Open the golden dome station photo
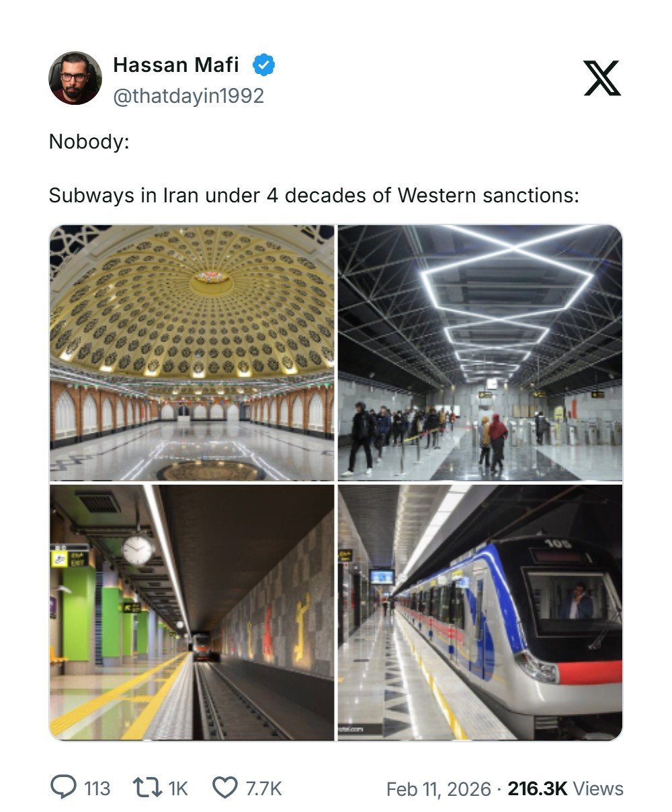This screenshot has width=672, height=812. point(192,352)
